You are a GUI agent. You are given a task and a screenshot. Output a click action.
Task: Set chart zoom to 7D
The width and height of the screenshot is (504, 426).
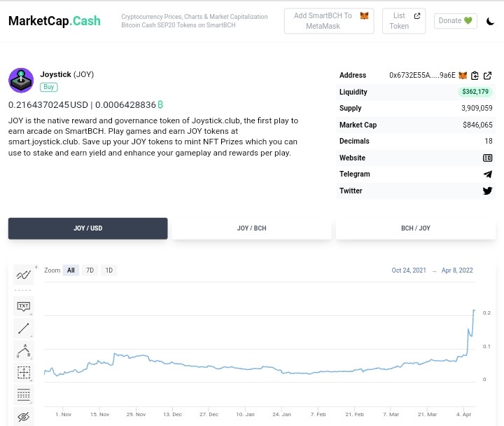[90, 270]
